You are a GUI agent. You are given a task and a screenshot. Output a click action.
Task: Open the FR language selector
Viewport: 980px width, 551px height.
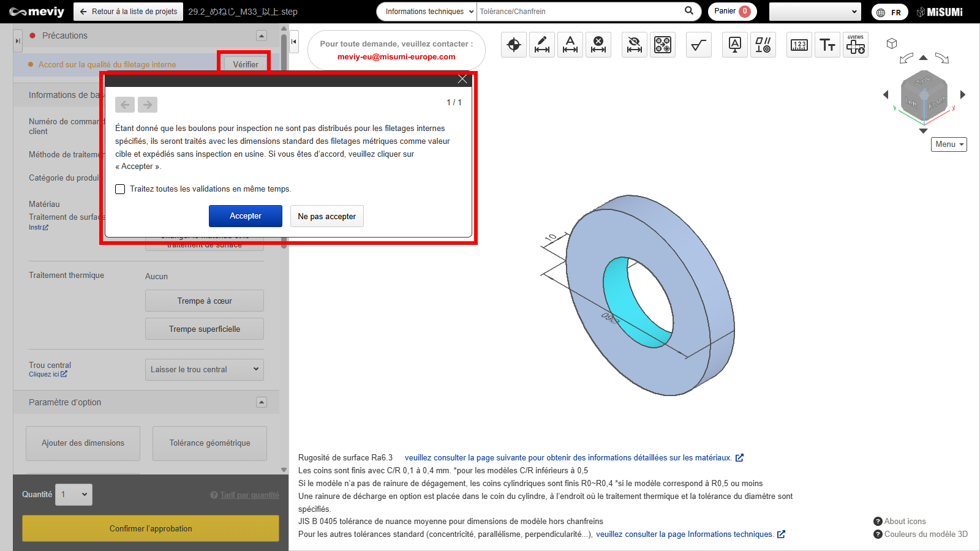(889, 12)
